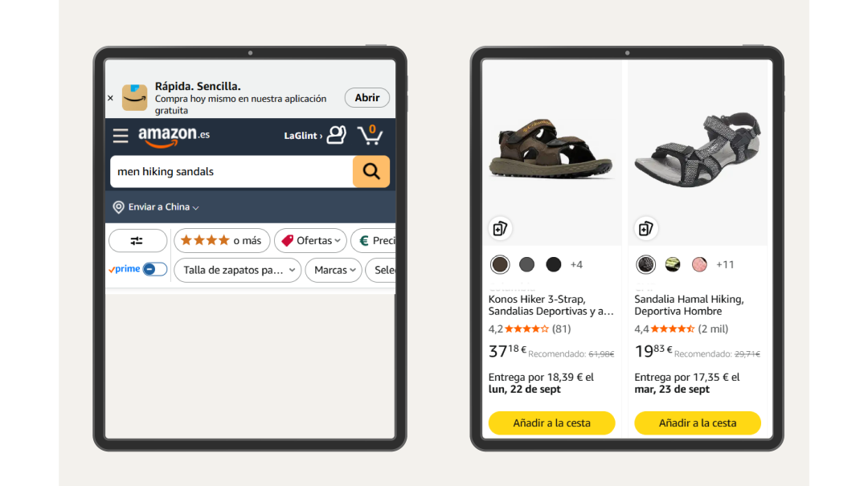Add Sandalia Hamal Hiking to the cesta
868x486 pixels.
click(698, 423)
